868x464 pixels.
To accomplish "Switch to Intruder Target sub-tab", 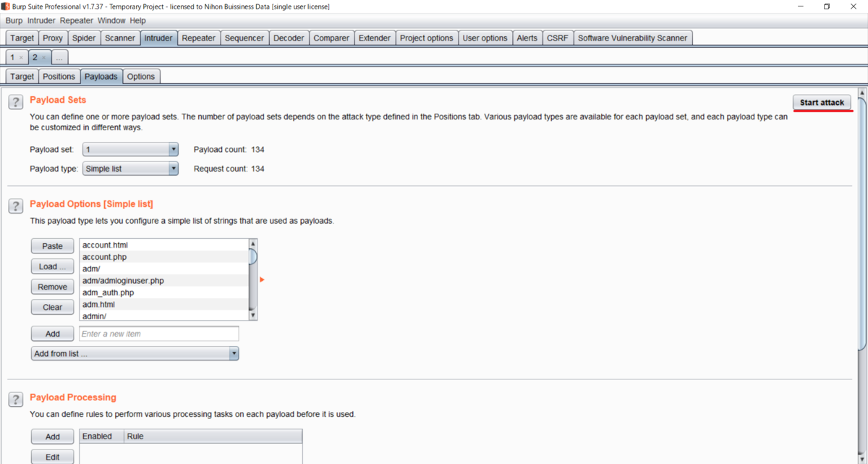I will click(22, 76).
